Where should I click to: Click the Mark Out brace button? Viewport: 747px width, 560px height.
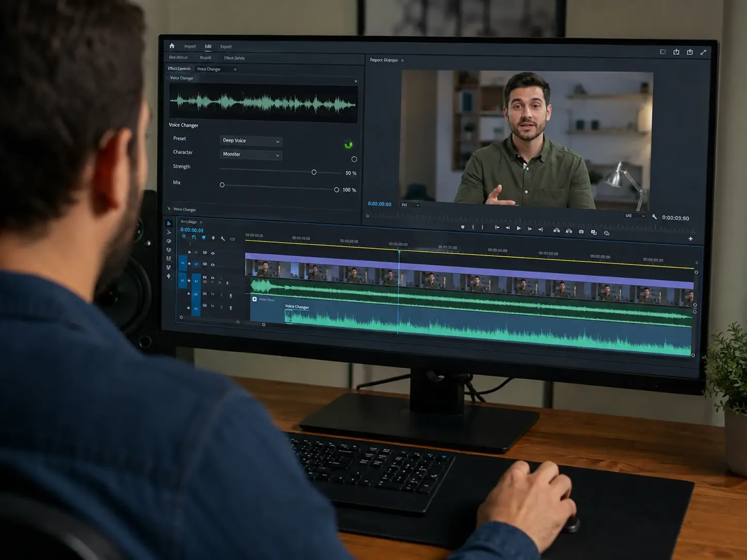pyautogui.click(x=482, y=227)
